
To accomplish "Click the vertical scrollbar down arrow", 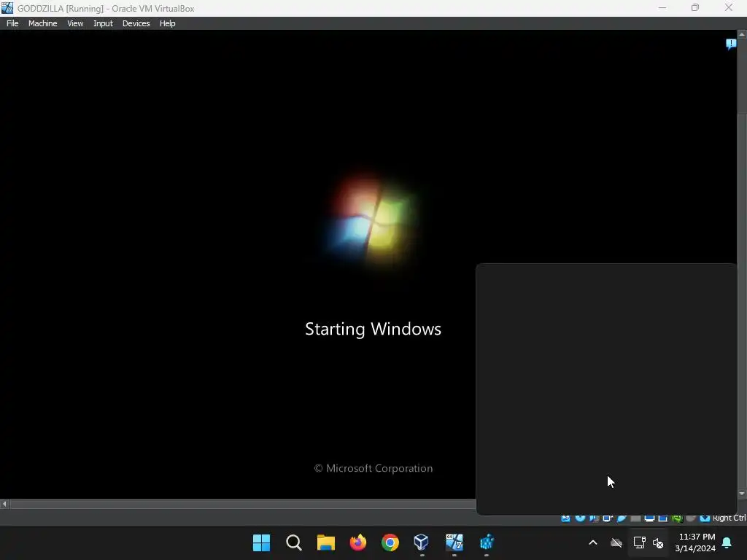I will pos(742,494).
